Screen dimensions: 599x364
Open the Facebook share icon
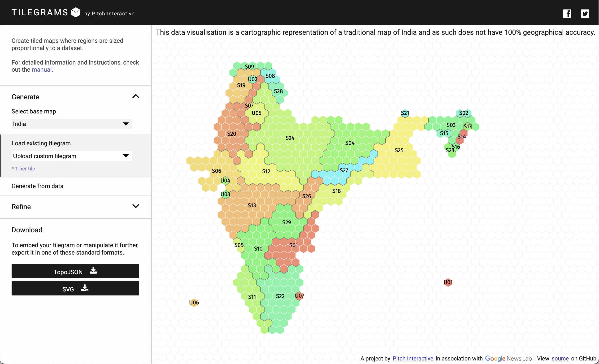point(567,14)
